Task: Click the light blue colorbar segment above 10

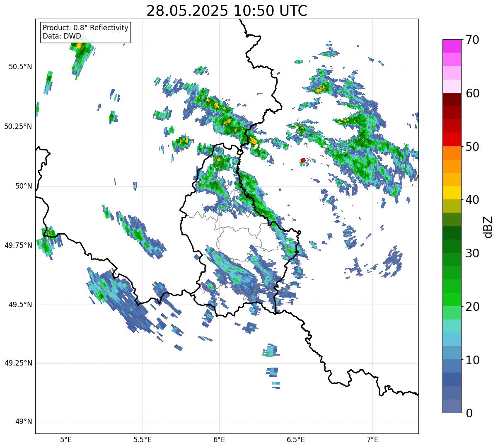Action: [452, 353]
